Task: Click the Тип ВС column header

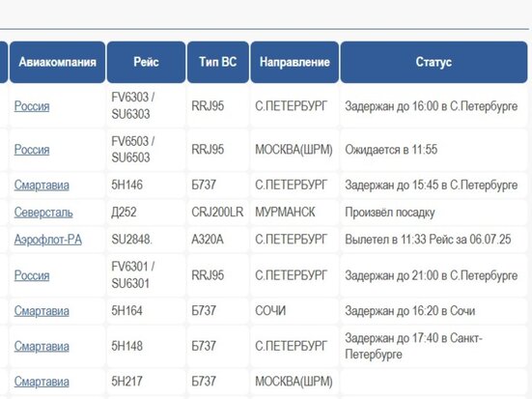Action: click(x=218, y=62)
